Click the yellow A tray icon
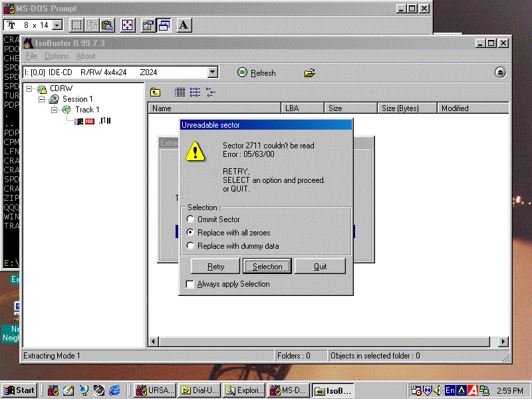Viewport: 532px width, 399px height. coord(462,390)
